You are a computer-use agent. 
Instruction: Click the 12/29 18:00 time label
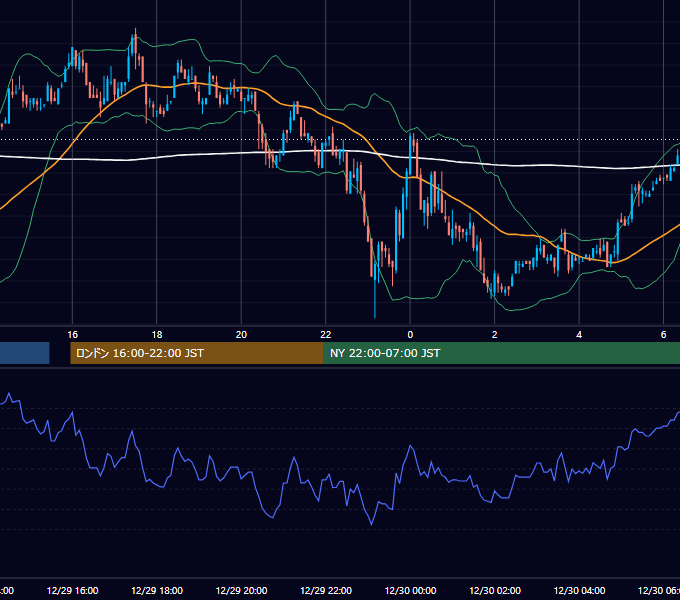[157, 590]
